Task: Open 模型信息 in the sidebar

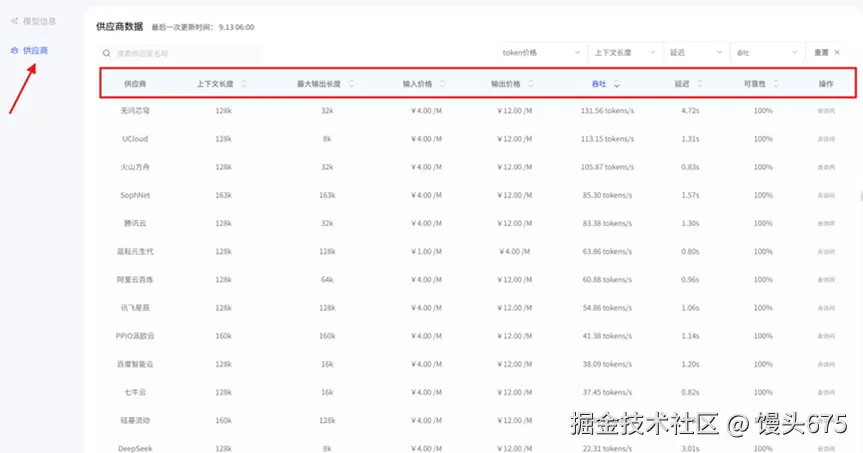Action: click(34, 21)
